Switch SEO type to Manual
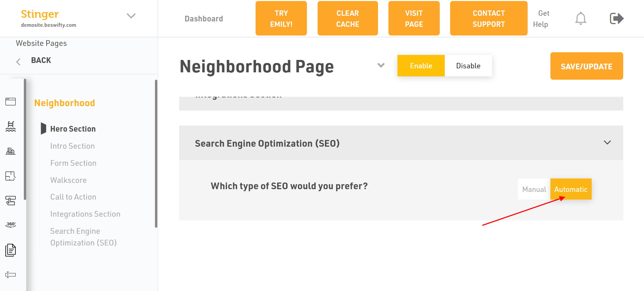 (x=534, y=189)
